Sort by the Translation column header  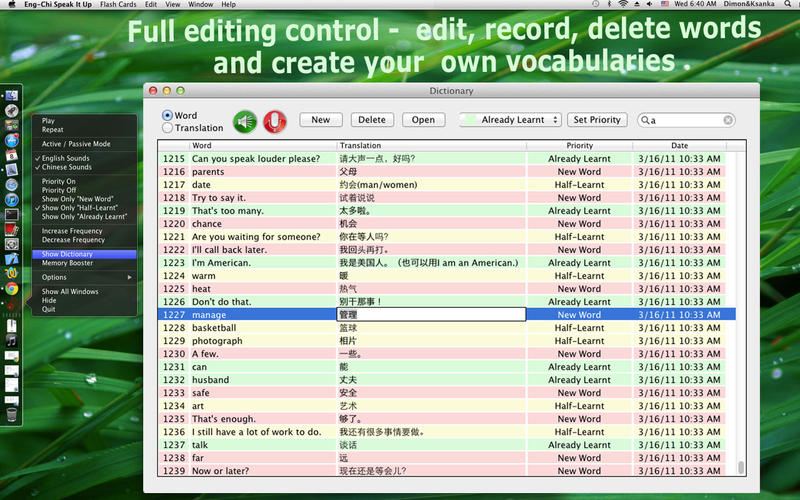coord(432,145)
